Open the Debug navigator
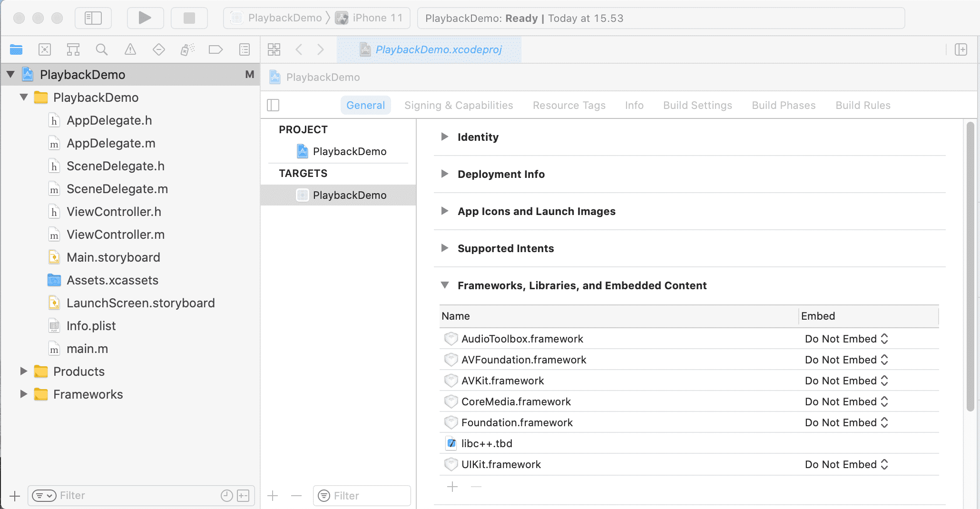 click(x=187, y=49)
